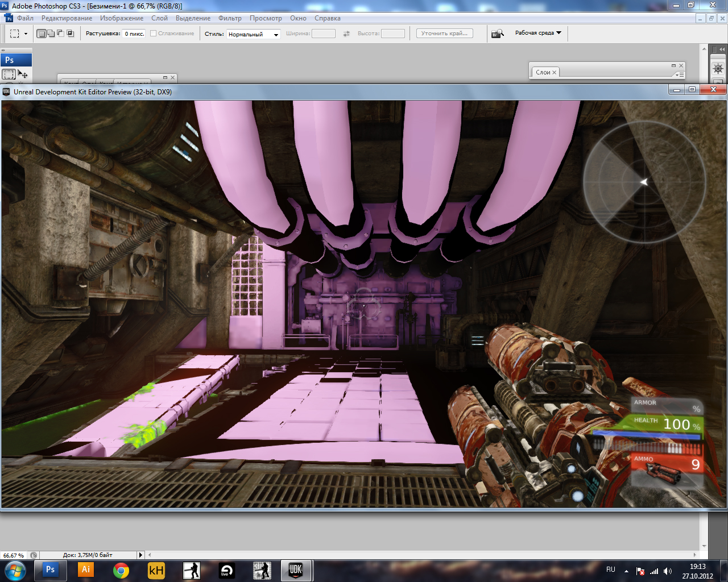
Task: Show hidden tray icons arrow
Action: coord(626,571)
